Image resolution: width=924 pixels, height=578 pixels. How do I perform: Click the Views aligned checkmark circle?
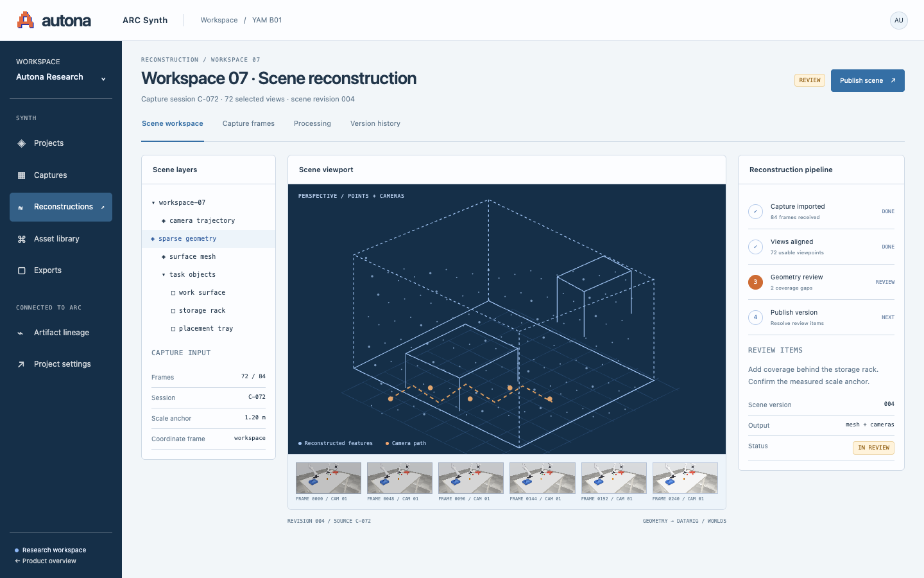coord(755,247)
